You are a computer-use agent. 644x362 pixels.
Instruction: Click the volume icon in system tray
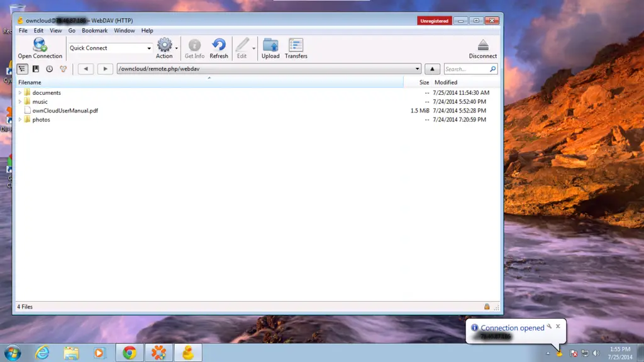596,353
